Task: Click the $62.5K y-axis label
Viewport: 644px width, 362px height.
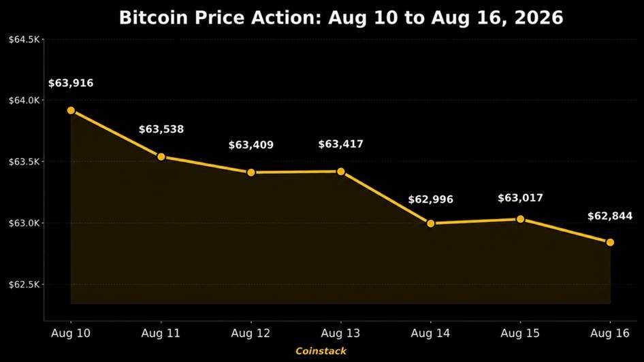Action: (25, 284)
